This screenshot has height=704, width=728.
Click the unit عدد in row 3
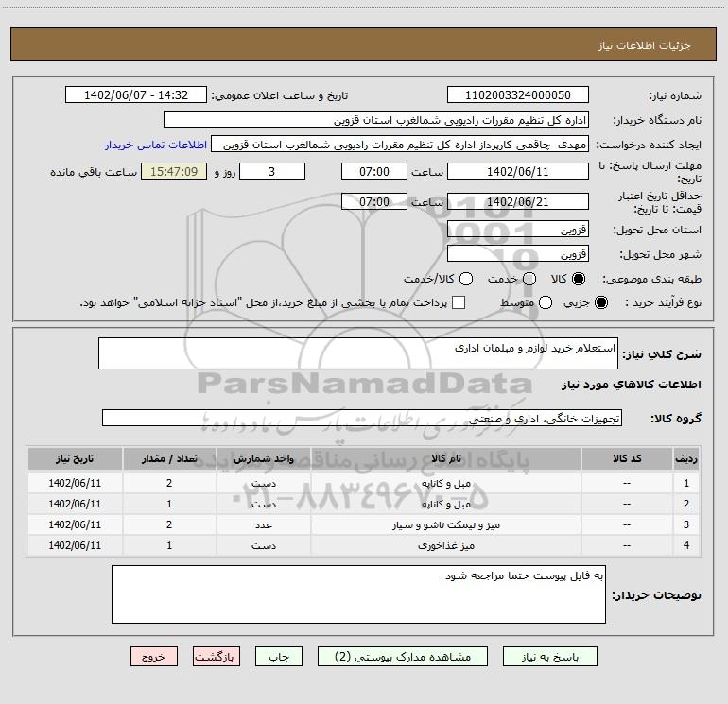(263, 524)
